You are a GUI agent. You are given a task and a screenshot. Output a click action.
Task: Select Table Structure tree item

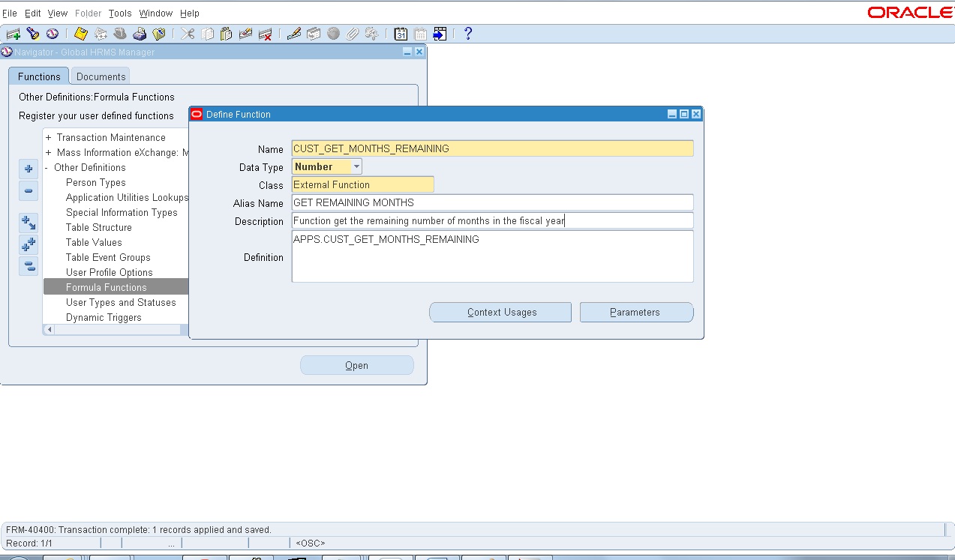coord(99,228)
